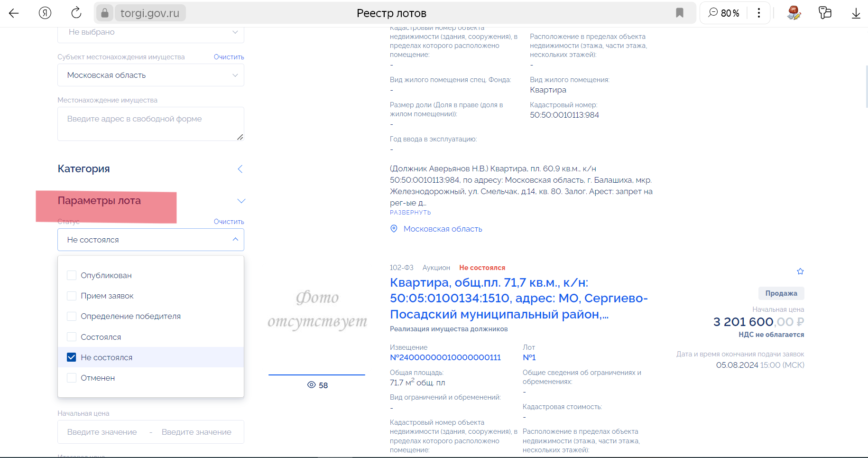Click the Реализация имущества должников label
The height and width of the screenshot is (458, 868).
[449, 329]
